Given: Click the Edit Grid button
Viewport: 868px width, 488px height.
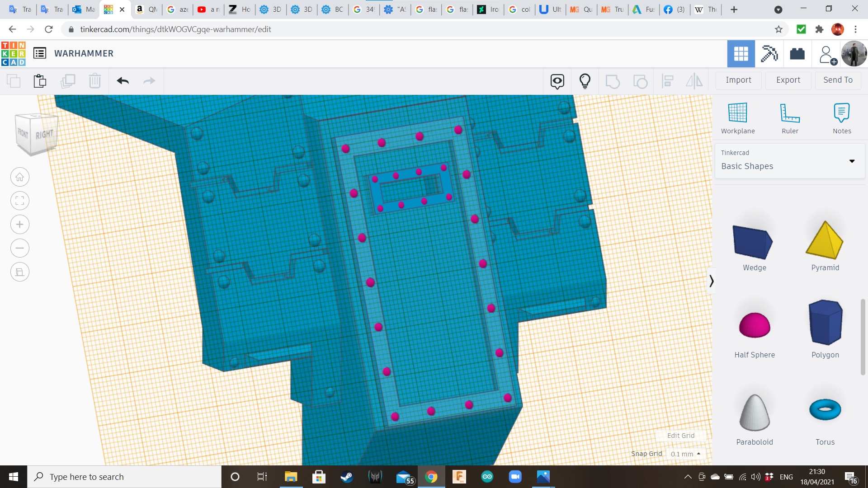Looking at the screenshot, I should (680, 436).
